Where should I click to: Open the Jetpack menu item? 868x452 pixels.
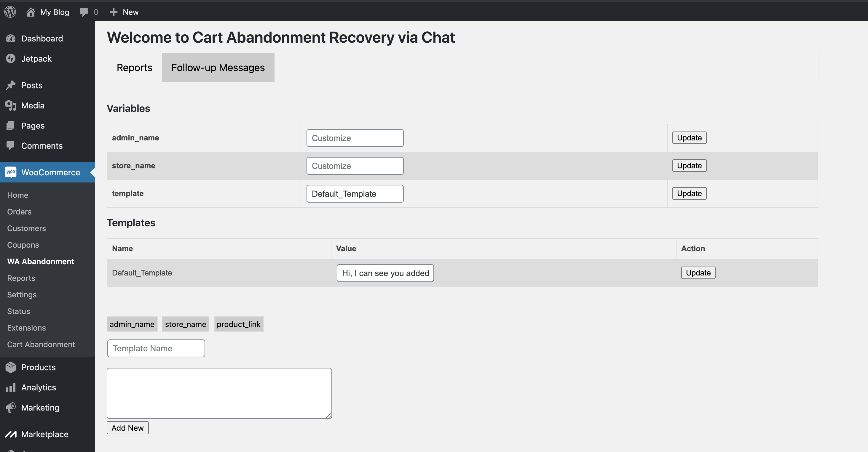click(x=36, y=59)
